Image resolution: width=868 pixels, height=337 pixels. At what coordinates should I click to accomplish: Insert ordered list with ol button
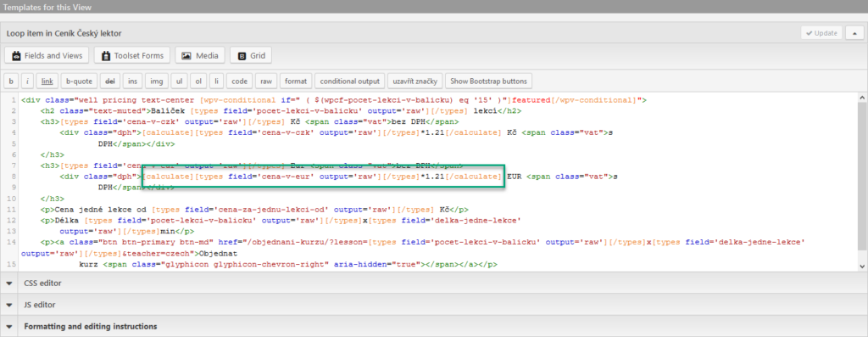[198, 81]
